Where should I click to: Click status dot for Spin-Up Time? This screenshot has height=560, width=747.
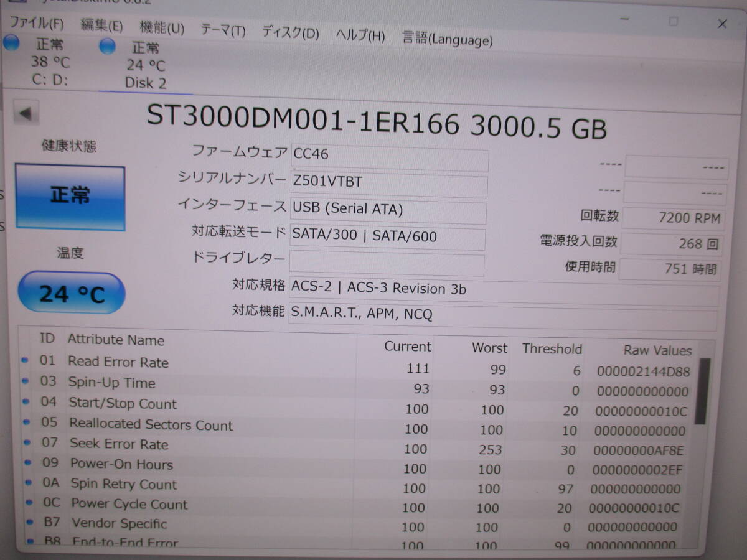[x=26, y=380]
